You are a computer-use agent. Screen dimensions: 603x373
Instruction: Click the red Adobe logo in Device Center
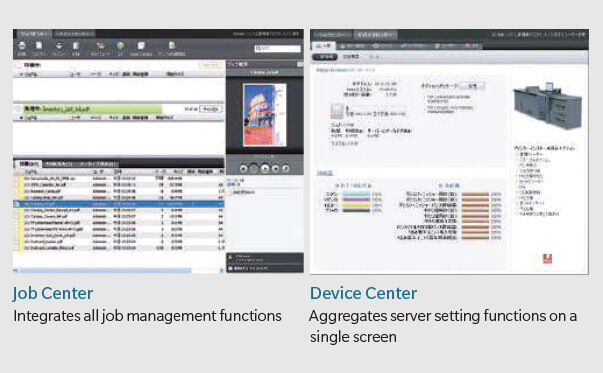[x=547, y=259]
